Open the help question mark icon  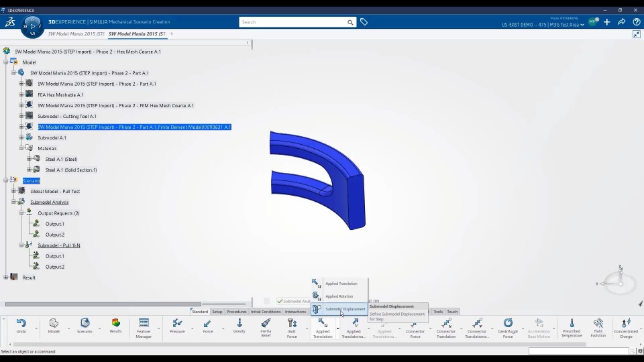point(637,21)
